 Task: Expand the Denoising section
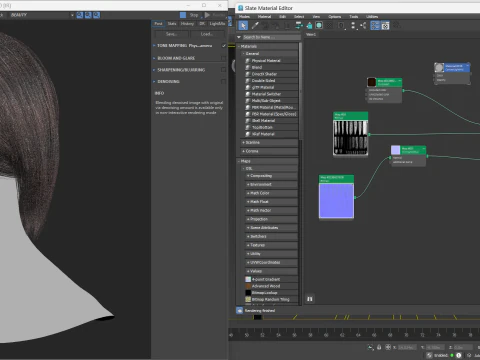154,82
